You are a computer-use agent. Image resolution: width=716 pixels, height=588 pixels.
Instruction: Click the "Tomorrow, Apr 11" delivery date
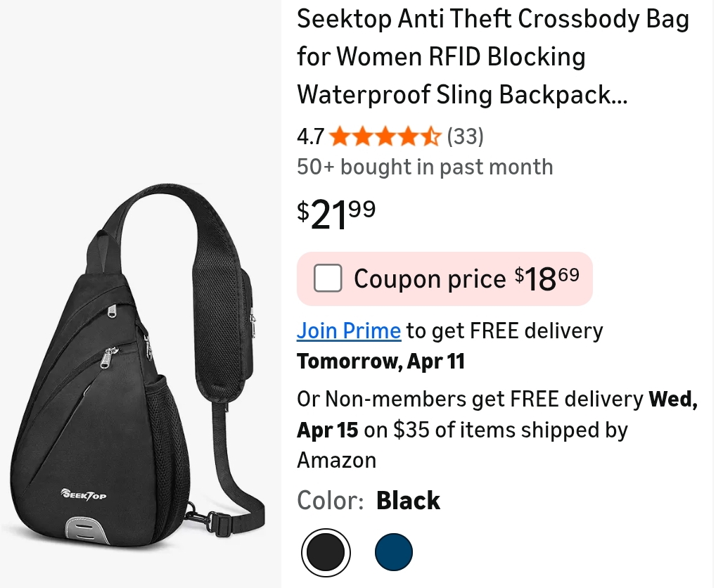pos(381,362)
